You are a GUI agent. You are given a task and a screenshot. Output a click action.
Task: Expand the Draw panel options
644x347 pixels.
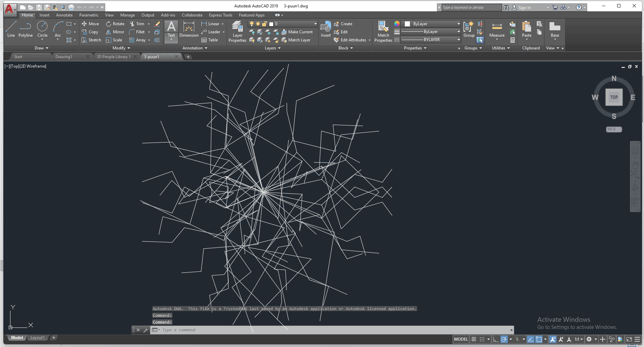(x=41, y=48)
